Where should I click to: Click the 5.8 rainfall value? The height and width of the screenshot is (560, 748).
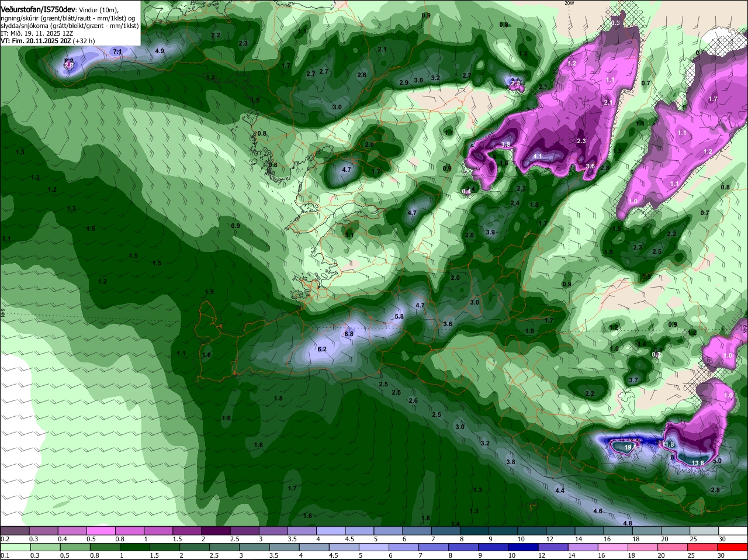tap(399, 316)
